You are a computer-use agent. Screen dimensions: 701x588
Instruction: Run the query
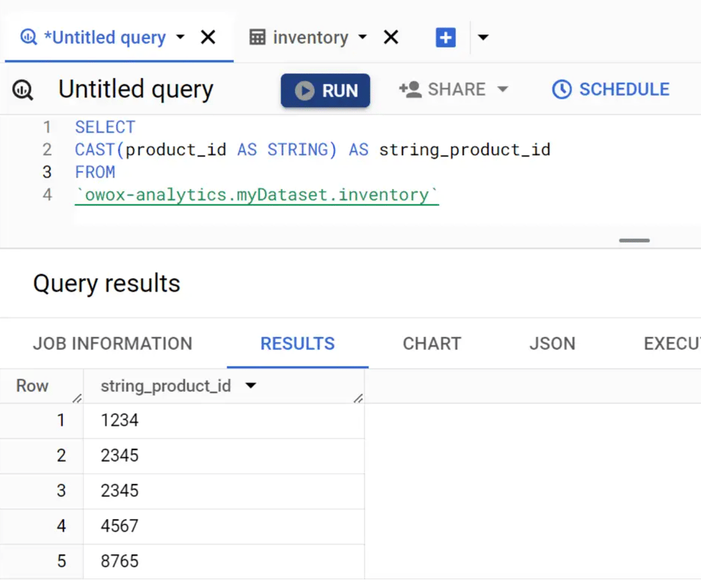(x=326, y=90)
